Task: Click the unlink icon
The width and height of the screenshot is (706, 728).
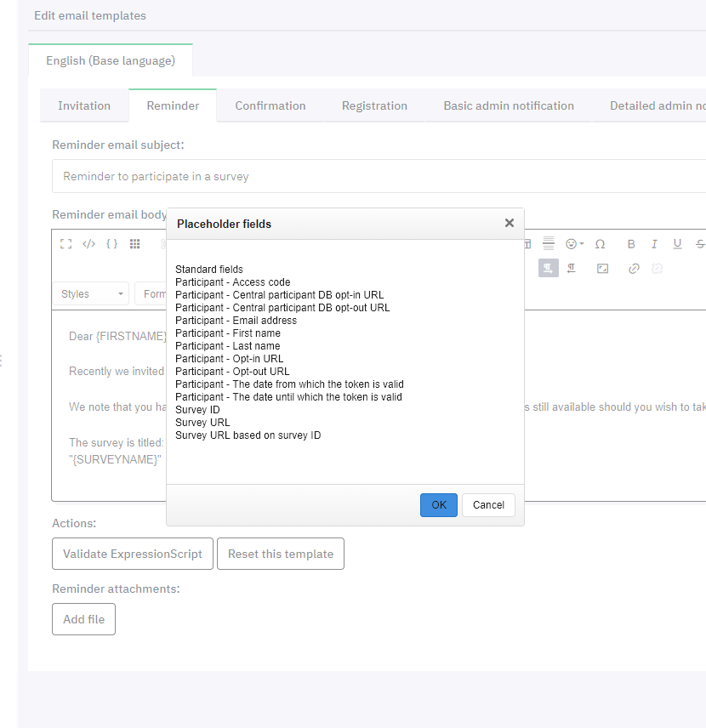Action: click(x=657, y=269)
